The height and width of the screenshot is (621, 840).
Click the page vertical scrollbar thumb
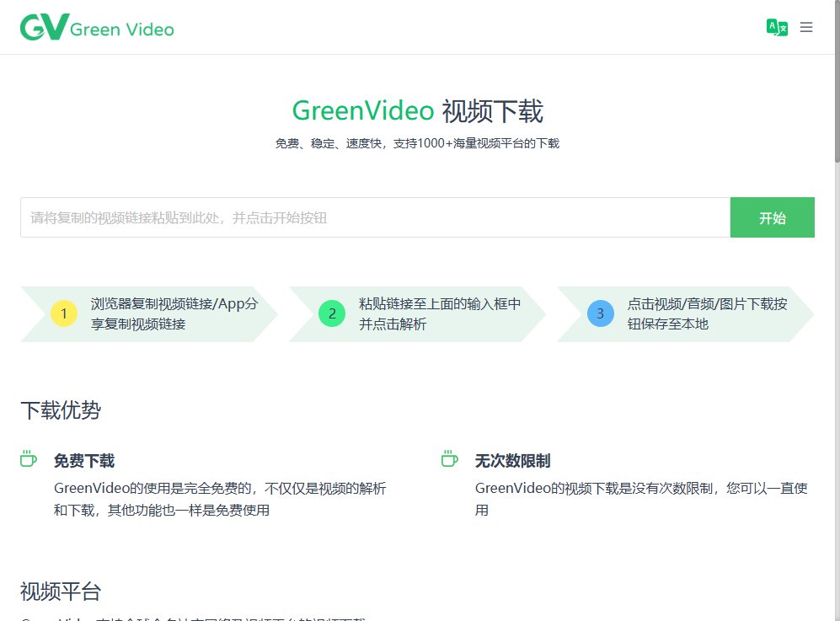[x=837, y=80]
